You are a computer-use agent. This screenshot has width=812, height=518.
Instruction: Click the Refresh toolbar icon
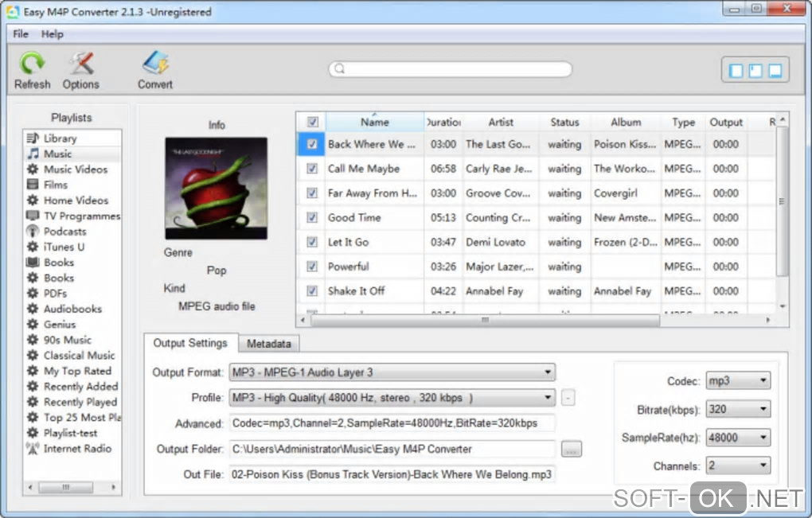[x=32, y=63]
